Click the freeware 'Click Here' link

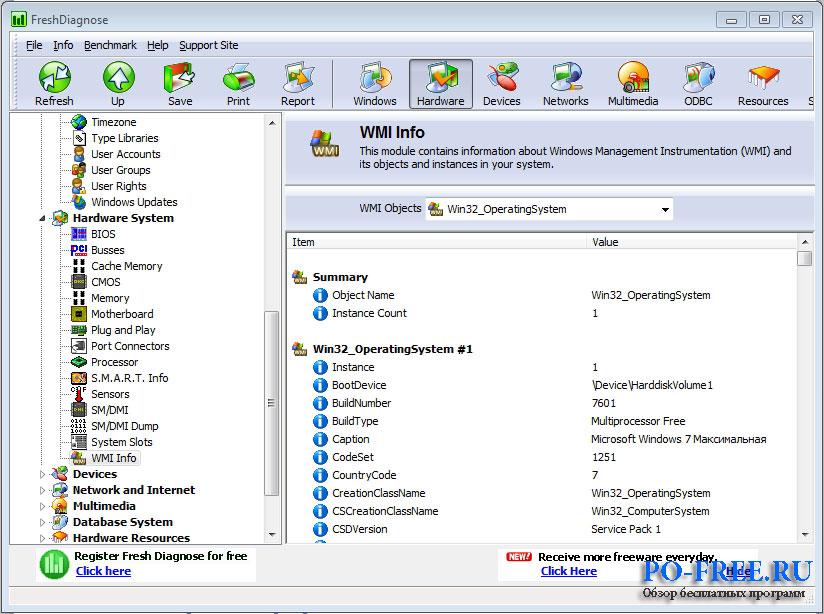tap(569, 571)
